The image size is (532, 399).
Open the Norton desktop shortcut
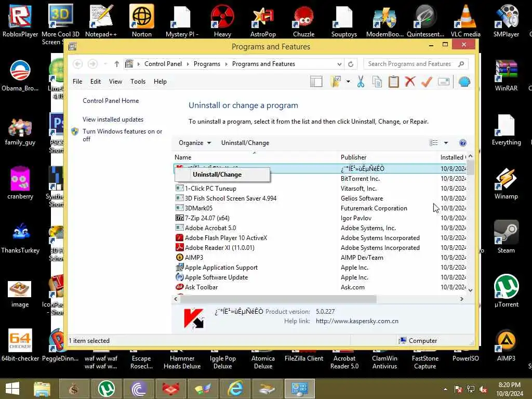[141, 21]
